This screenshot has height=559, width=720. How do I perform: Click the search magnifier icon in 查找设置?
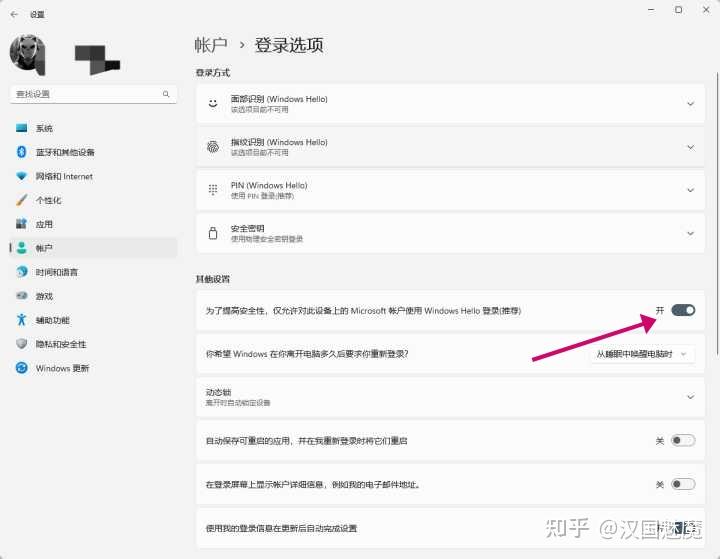[x=166, y=94]
